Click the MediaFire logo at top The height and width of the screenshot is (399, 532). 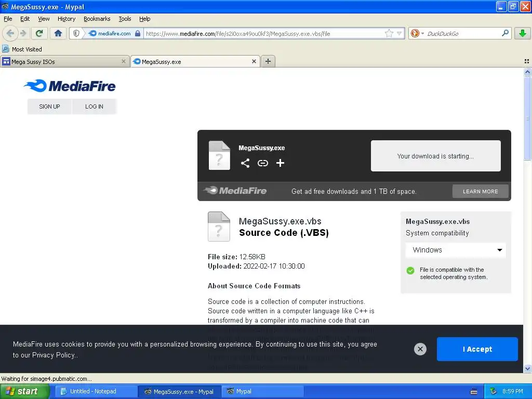coord(70,86)
